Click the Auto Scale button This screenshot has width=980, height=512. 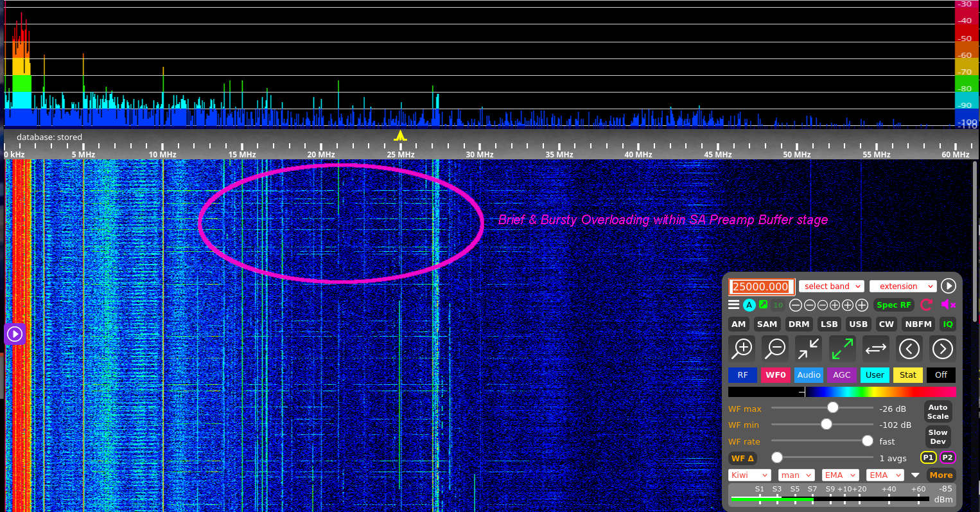click(938, 412)
